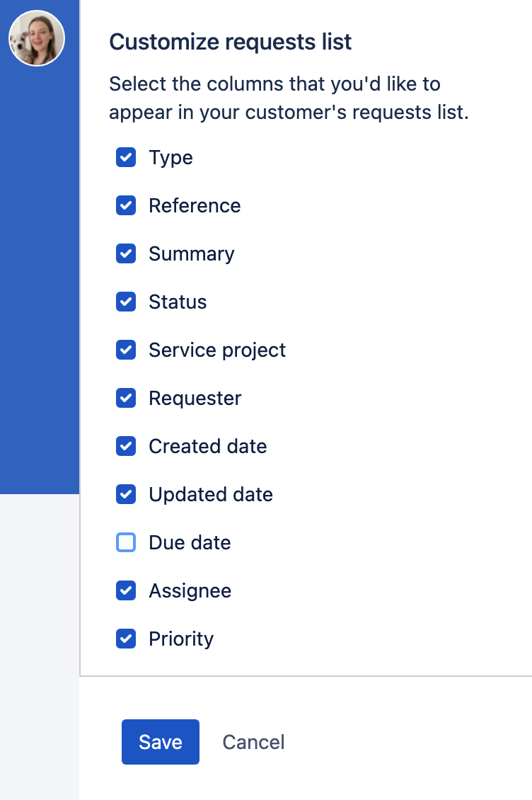This screenshot has width=532, height=800.
Task: Turn off Created date checkbox
Action: 126,446
